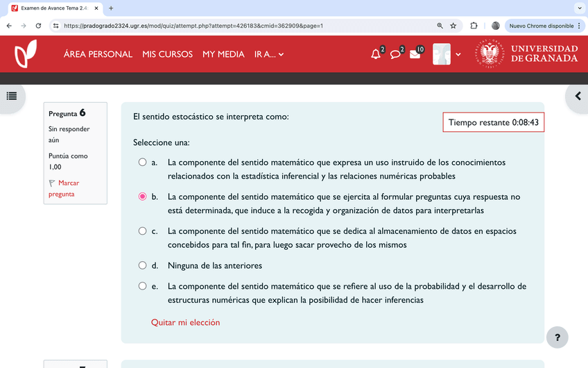Open MIS CURSOS menu item
588x368 pixels.
pyautogui.click(x=167, y=54)
